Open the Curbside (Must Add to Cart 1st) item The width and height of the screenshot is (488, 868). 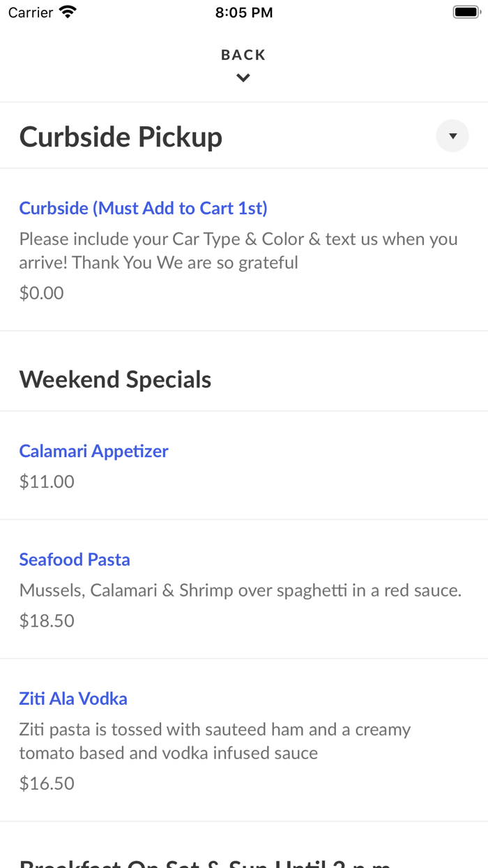[144, 208]
